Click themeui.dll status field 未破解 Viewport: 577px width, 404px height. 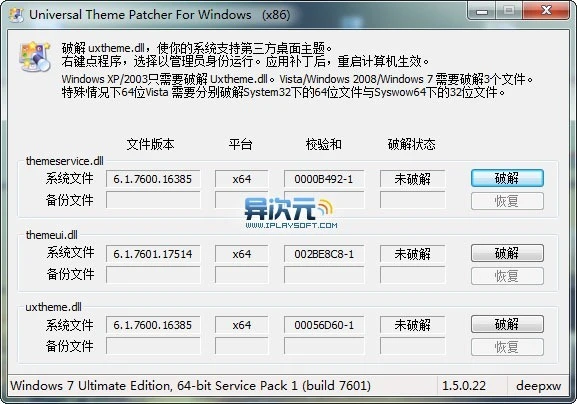(413, 254)
